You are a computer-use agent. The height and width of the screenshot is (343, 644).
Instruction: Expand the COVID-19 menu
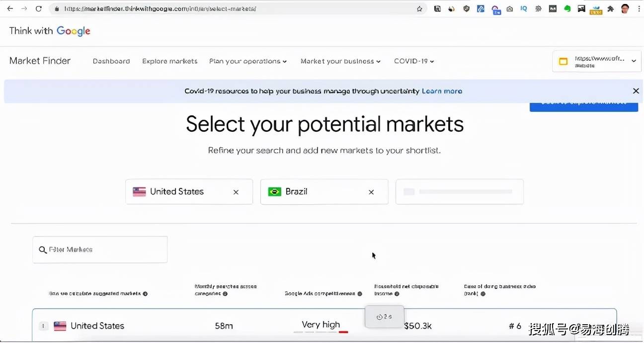414,61
